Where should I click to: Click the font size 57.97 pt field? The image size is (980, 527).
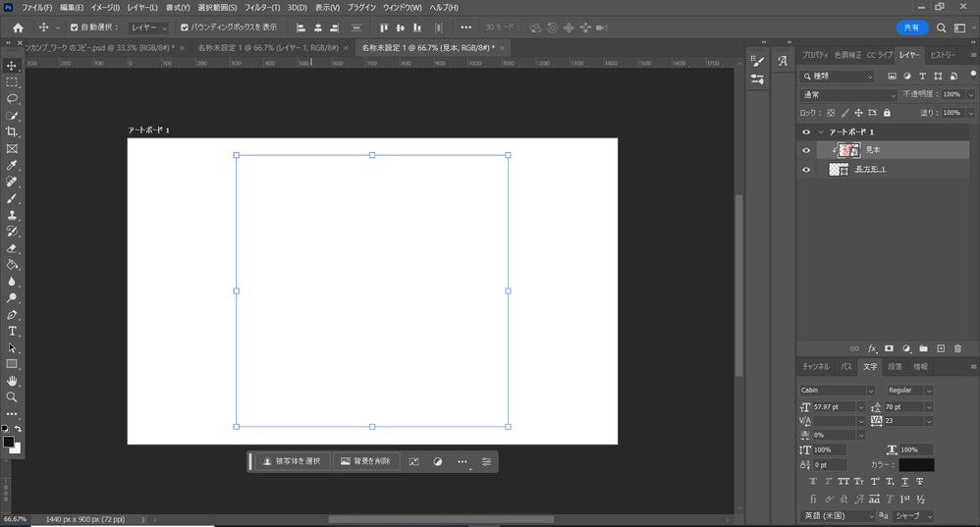point(833,406)
